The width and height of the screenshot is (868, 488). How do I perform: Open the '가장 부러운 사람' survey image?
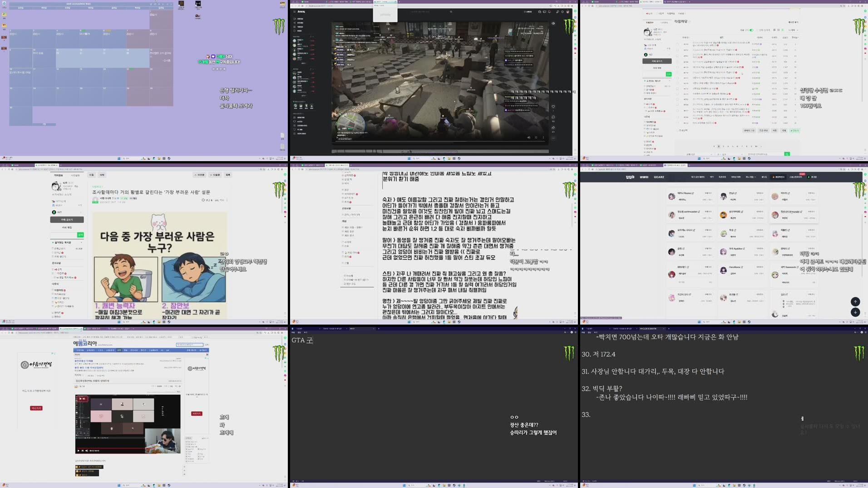point(160,266)
